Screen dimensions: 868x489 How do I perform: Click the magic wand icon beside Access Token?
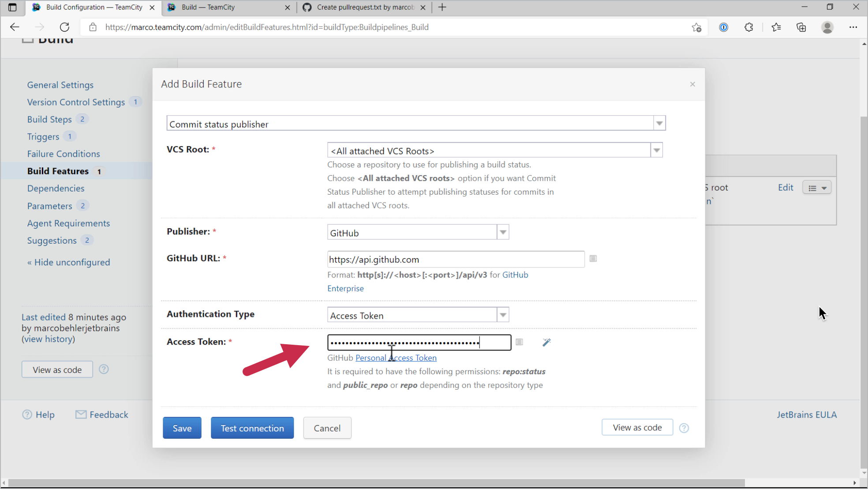546,342
